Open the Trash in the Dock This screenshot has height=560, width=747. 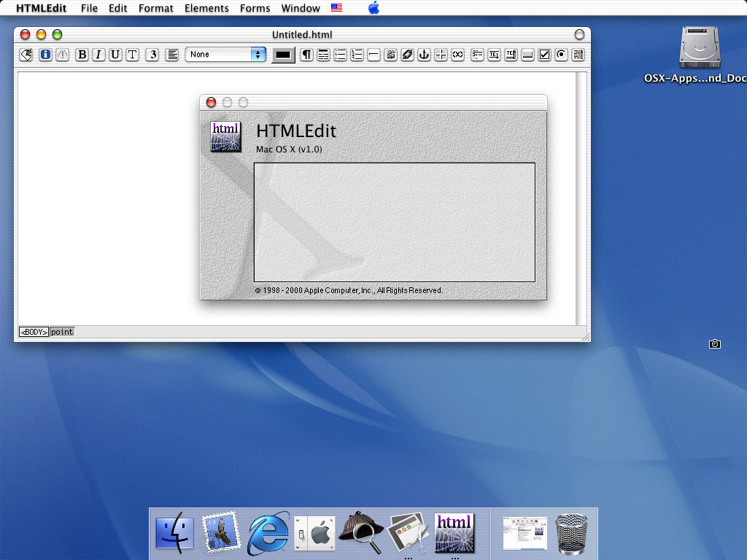click(572, 533)
